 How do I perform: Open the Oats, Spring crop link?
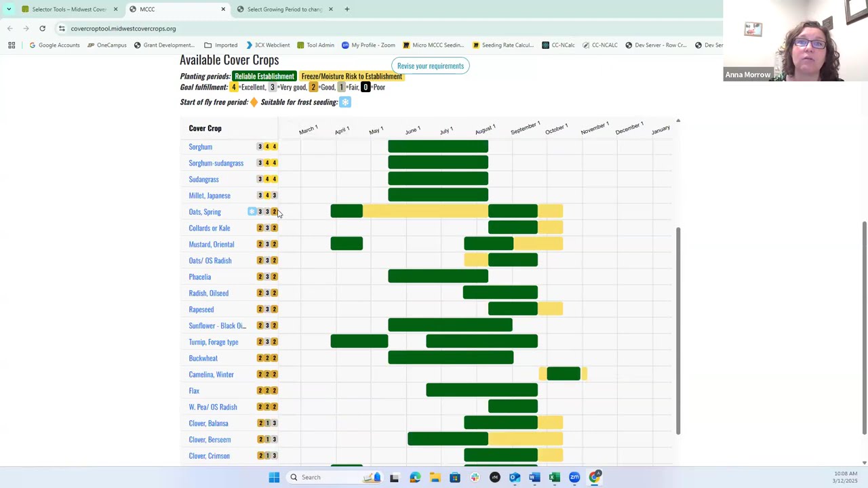205,211
